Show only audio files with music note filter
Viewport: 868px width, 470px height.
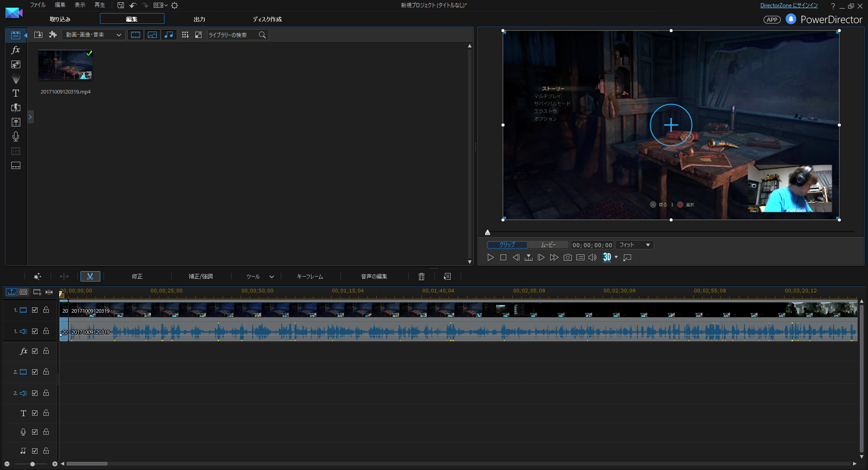point(169,35)
